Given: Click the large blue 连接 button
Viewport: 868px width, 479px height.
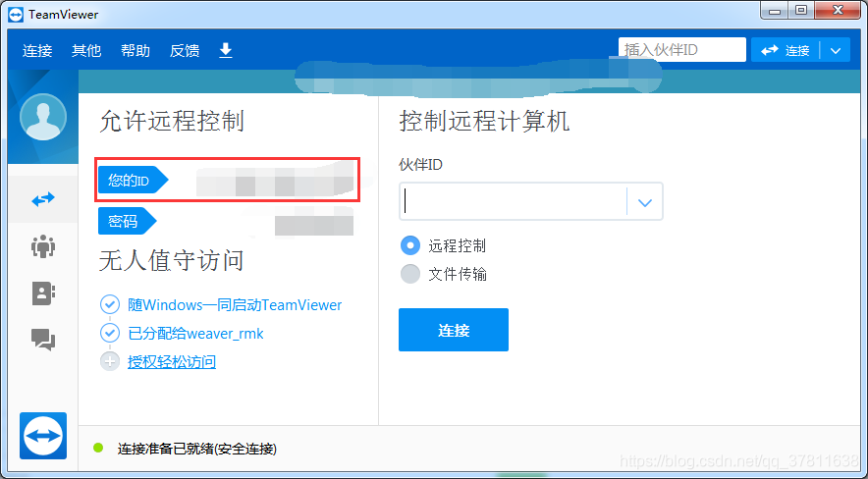Looking at the screenshot, I should tap(454, 330).
